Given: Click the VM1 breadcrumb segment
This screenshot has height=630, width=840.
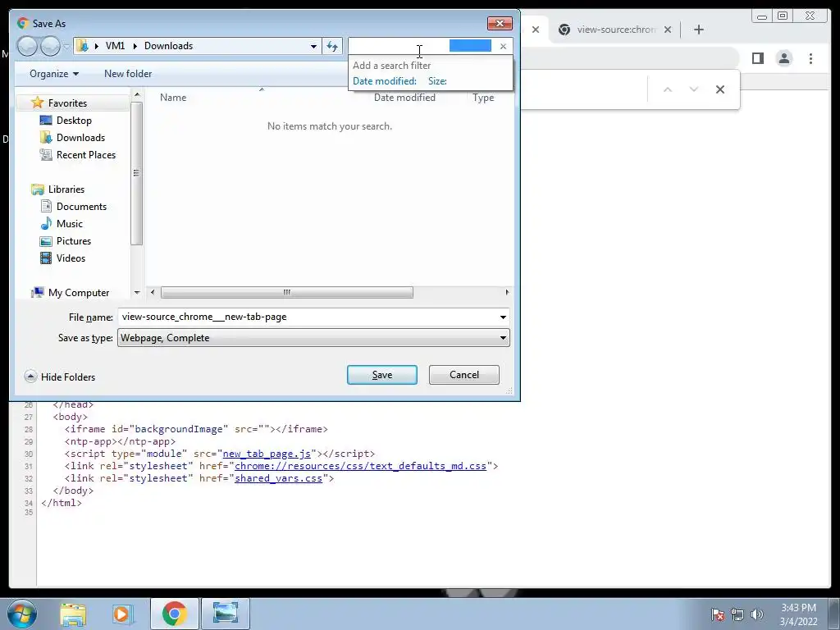Looking at the screenshot, I should coord(115,46).
